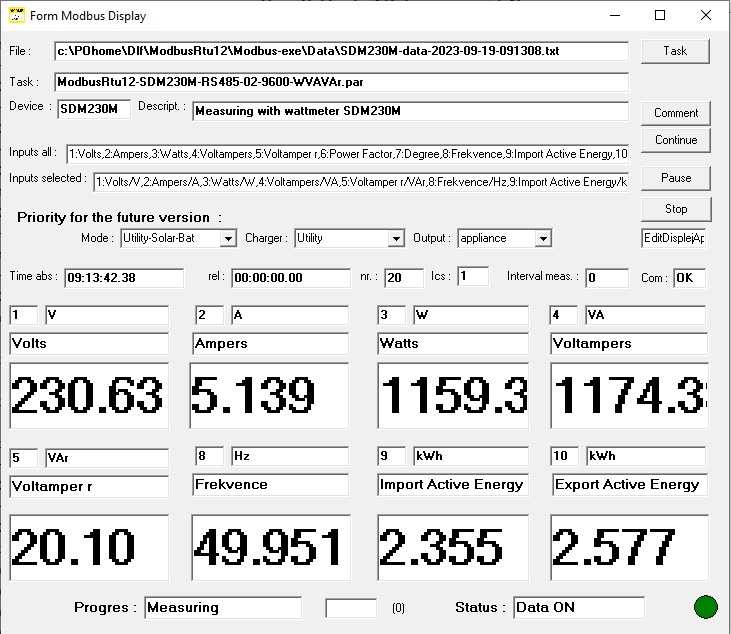Click the Frekvence value 49.951 display
731x634 pixels.
tap(271, 547)
